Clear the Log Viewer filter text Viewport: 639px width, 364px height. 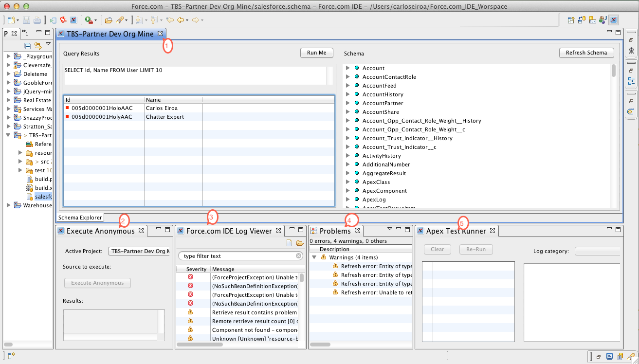point(299,256)
